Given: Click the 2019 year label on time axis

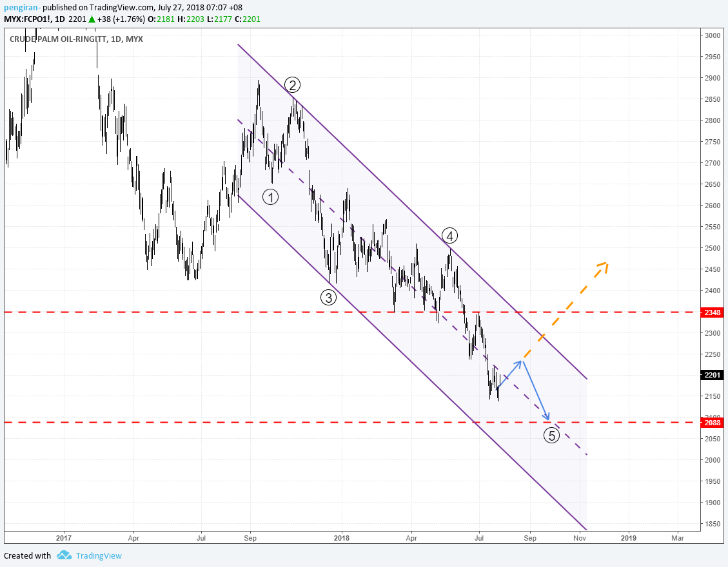Looking at the screenshot, I should 629,538.
